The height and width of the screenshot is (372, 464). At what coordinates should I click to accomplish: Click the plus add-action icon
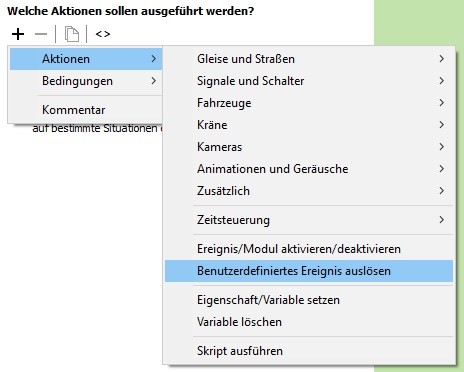18,34
